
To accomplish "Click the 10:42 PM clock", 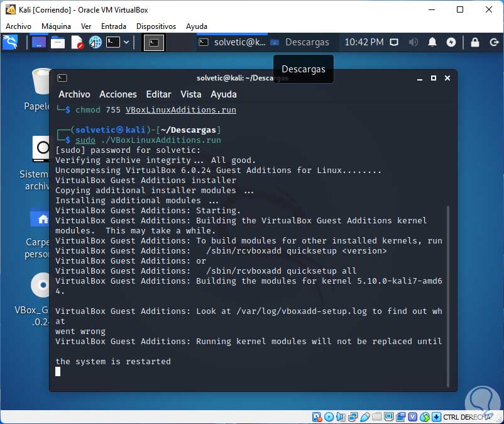I will tap(364, 42).
